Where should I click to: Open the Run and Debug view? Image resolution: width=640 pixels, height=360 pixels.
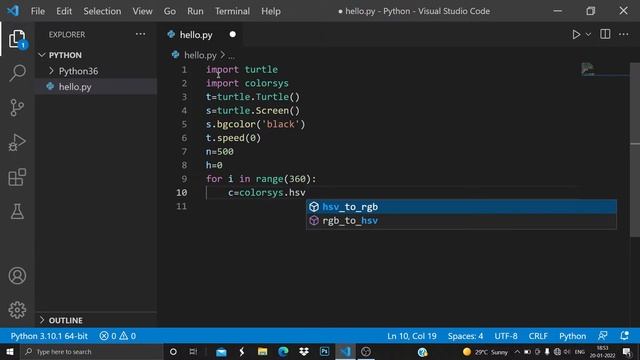pos(17,142)
